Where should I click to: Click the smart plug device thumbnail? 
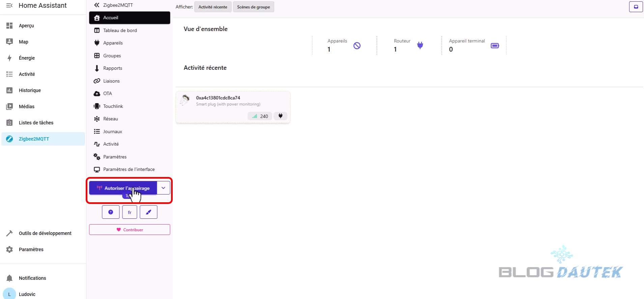click(x=185, y=100)
